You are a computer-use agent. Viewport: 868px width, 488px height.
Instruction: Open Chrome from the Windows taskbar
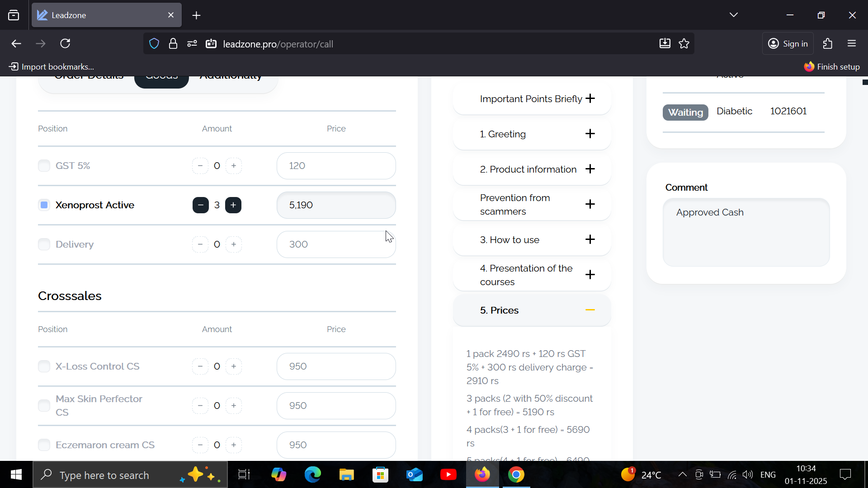pyautogui.click(x=516, y=475)
